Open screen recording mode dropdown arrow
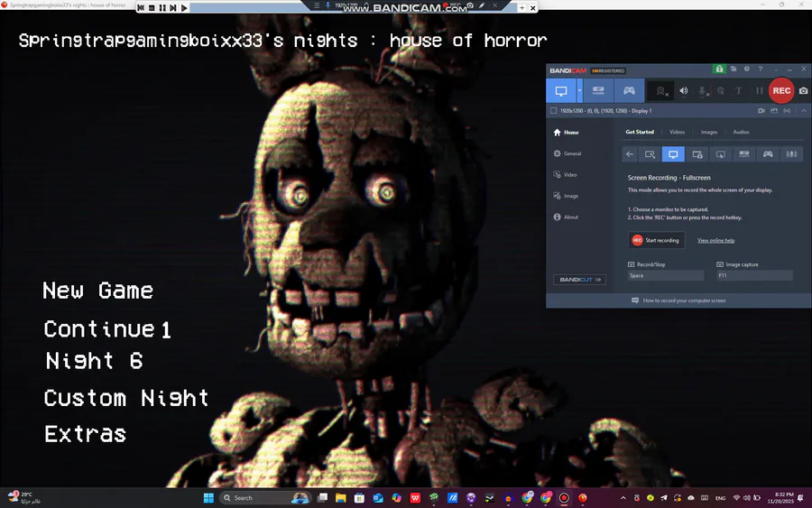Viewport: 812px width, 508px height. [x=579, y=90]
